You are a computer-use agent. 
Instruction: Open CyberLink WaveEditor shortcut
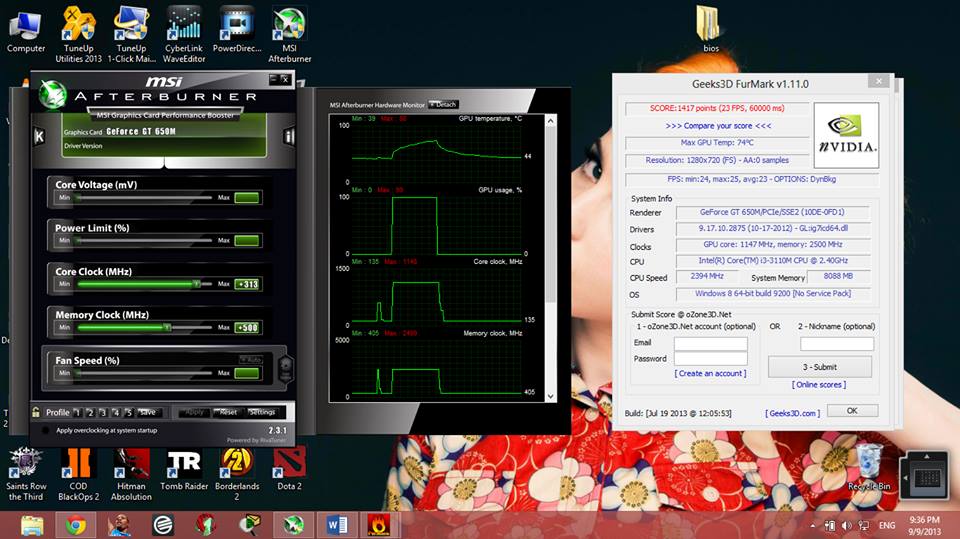pyautogui.click(x=184, y=36)
